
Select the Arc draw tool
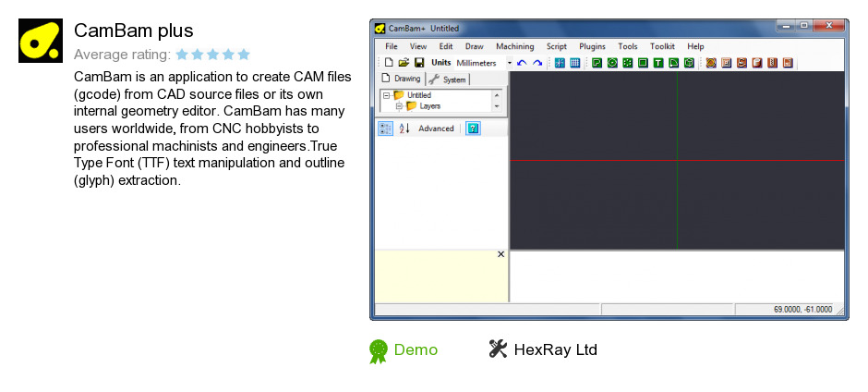(x=673, y=63)
